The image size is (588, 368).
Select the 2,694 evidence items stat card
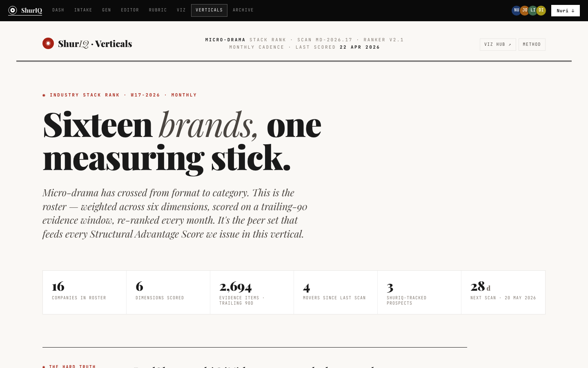pyautogui.click(x=252, y=292)
